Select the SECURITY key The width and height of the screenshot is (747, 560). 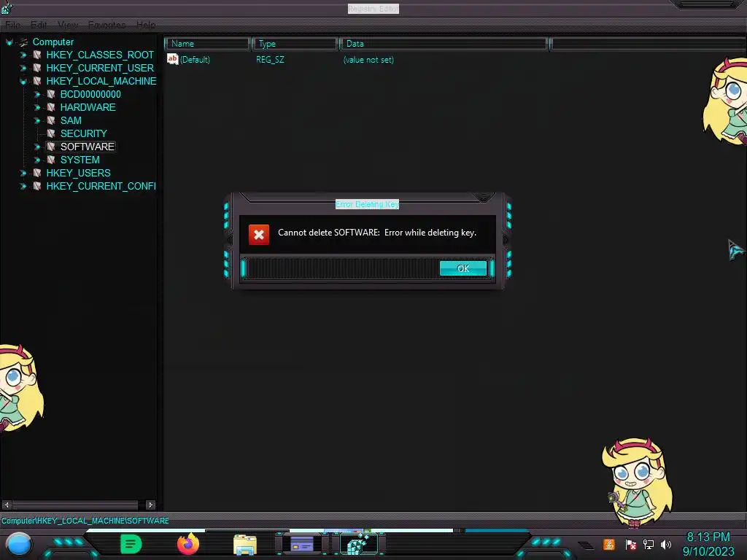83,133
